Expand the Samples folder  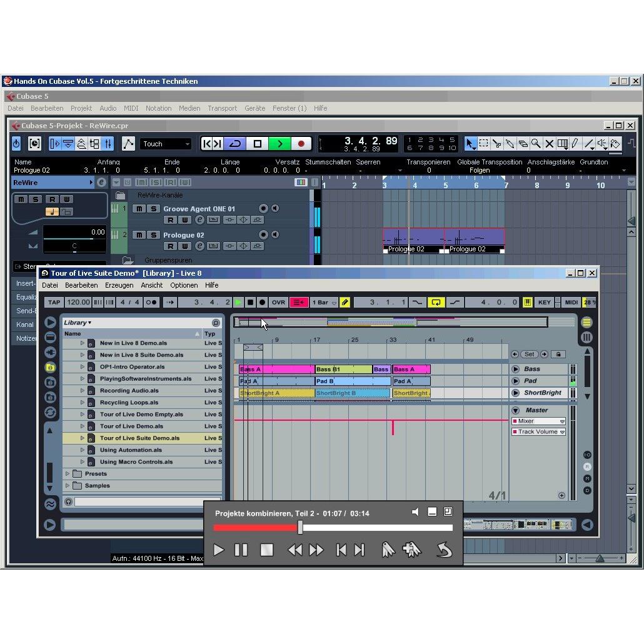click(68, 485)
